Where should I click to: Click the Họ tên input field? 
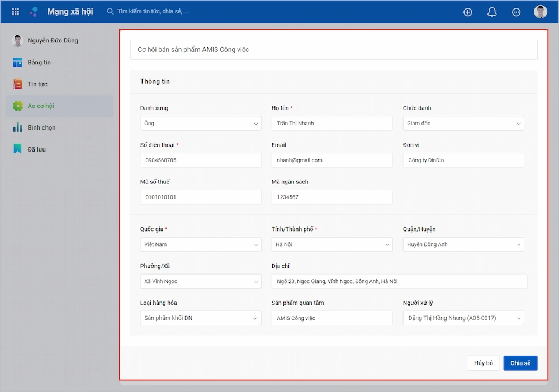pyautogui.click(x=332, y=124)
